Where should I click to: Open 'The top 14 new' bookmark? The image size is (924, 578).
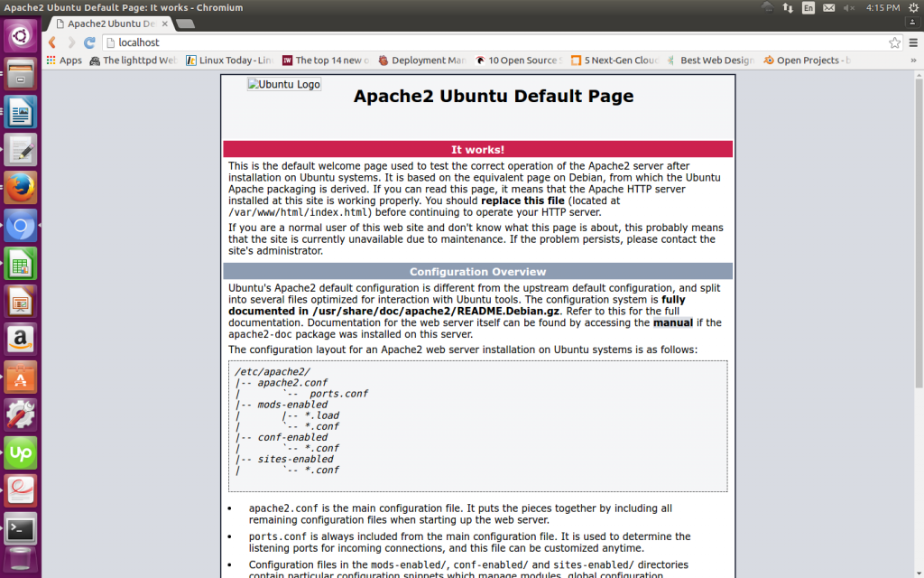pyautogui.click(x=326, y=61)
